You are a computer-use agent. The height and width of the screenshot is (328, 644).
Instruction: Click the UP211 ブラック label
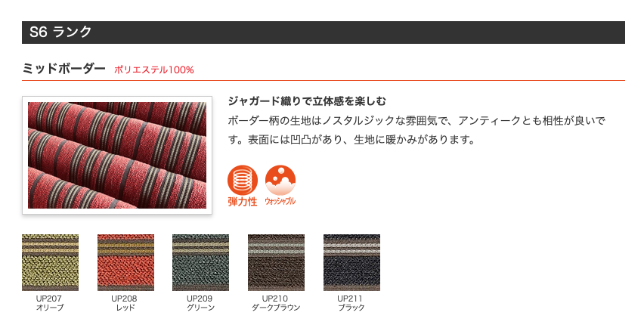[351, 303]
